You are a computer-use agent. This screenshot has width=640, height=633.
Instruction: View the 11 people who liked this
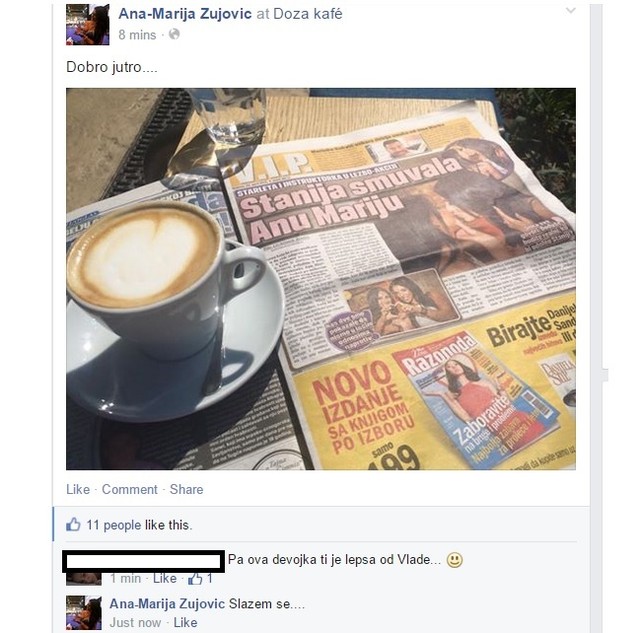coord(113,525)
